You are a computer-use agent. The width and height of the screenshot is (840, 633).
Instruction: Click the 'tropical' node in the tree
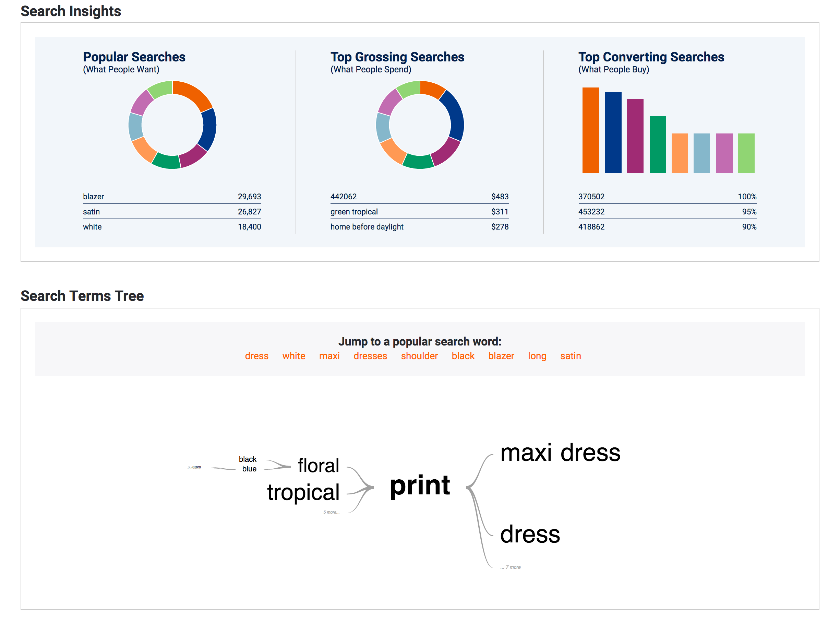(303, 492)
